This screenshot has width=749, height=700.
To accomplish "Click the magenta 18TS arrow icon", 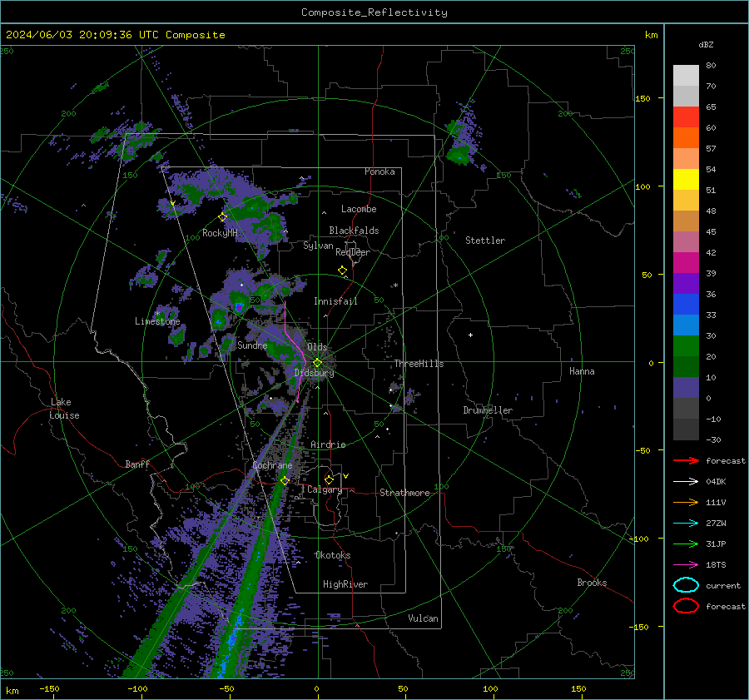I will (x=686, y=565).
